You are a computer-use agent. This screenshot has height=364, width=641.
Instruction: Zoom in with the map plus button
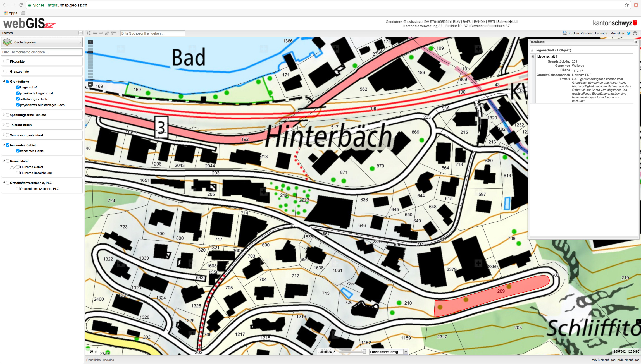point(90,42)
